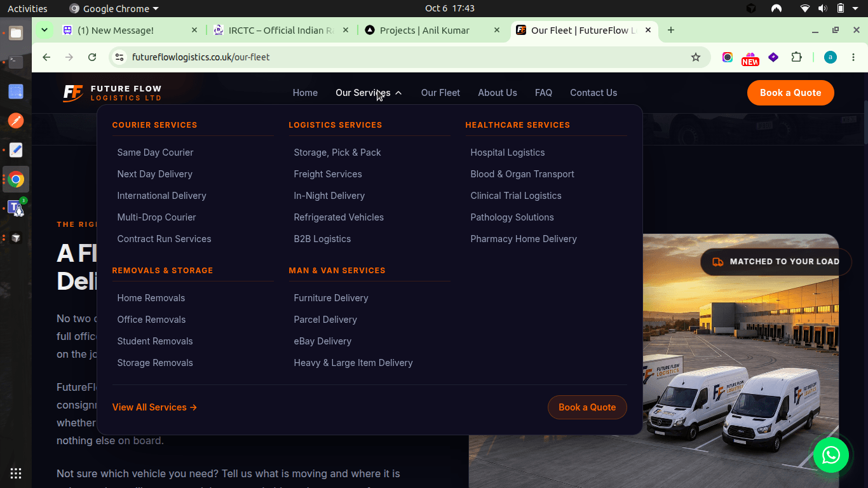Open Blood & Organ Transport link
Screen dimensions: 868x488
click(522, 174)
